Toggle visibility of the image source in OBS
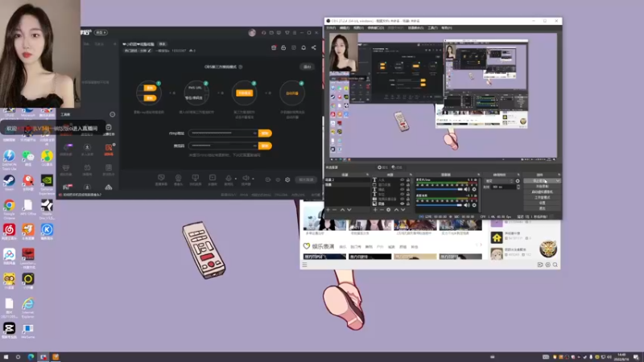The width and height of the screenshot is (644, 362). click(x=402, y=204)
